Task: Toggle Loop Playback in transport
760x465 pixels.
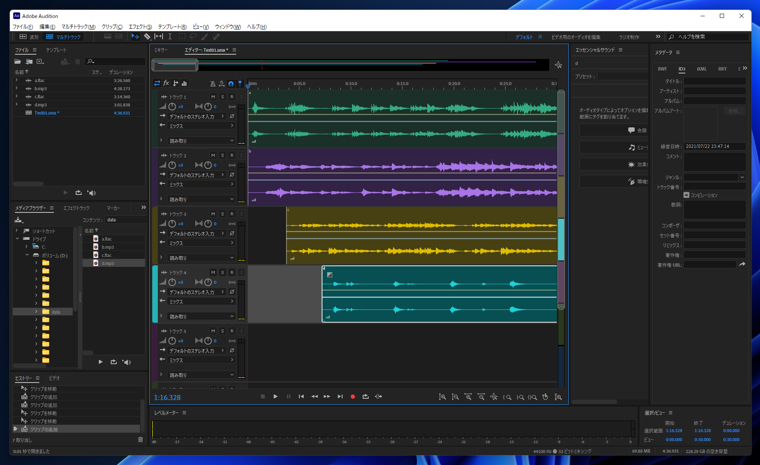Action: point(365,397)
